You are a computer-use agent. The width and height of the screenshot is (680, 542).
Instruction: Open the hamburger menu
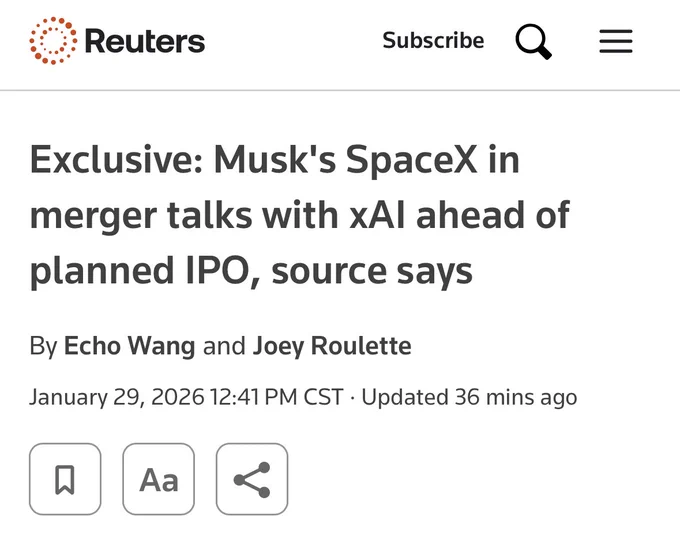(616, 41)
